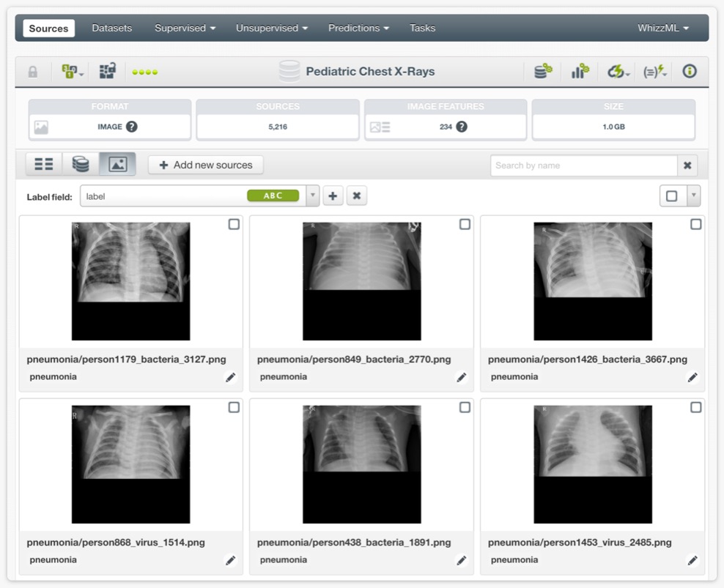724x588 pixels.
Task: Go to the Datasets tab
Action: pyautogui.click(x=112, y=28)
